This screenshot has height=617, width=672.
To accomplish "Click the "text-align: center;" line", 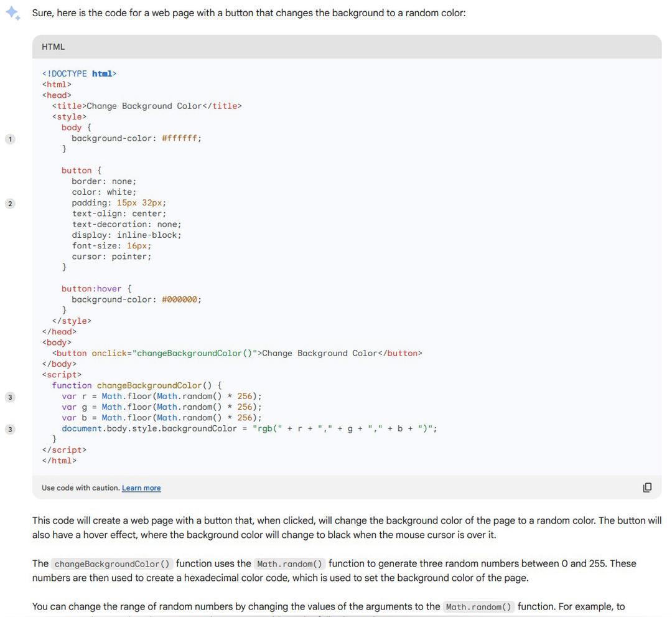I will [x=119, y=214].
